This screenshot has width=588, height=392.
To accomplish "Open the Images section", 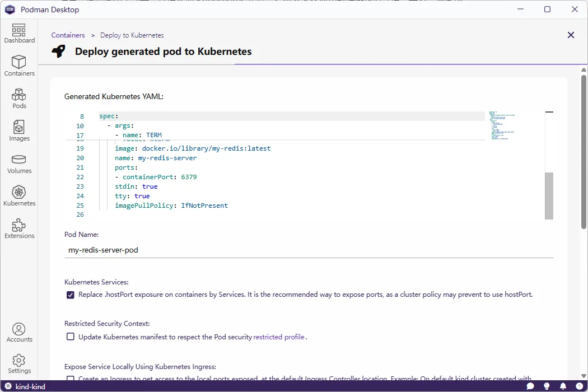I will (x=19, y=130).
